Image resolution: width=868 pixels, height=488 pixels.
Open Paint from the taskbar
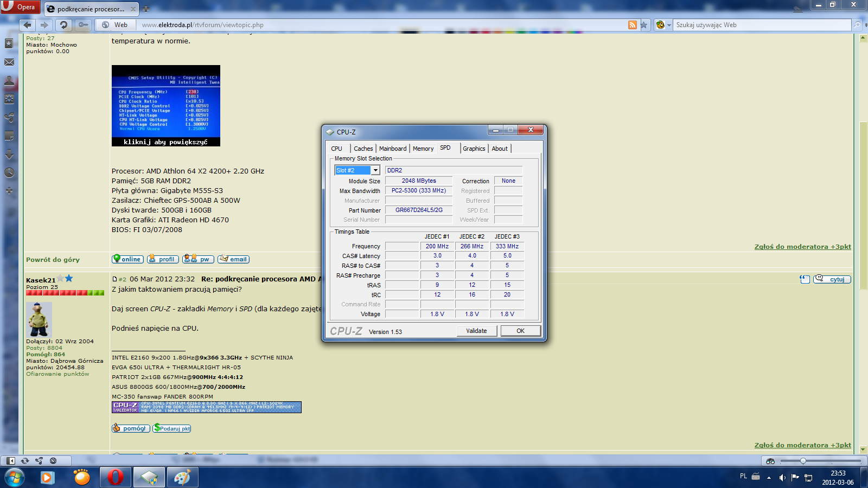(x=182, y=478)
